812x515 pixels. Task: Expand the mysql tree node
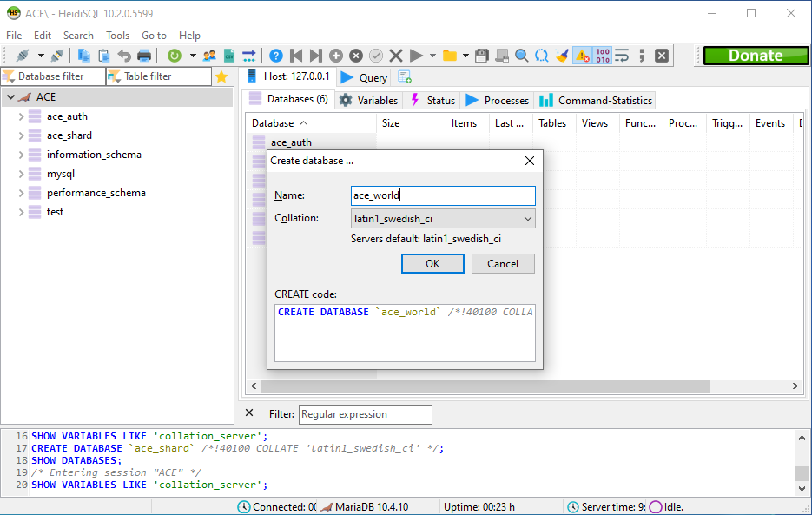tap(21, 174)
